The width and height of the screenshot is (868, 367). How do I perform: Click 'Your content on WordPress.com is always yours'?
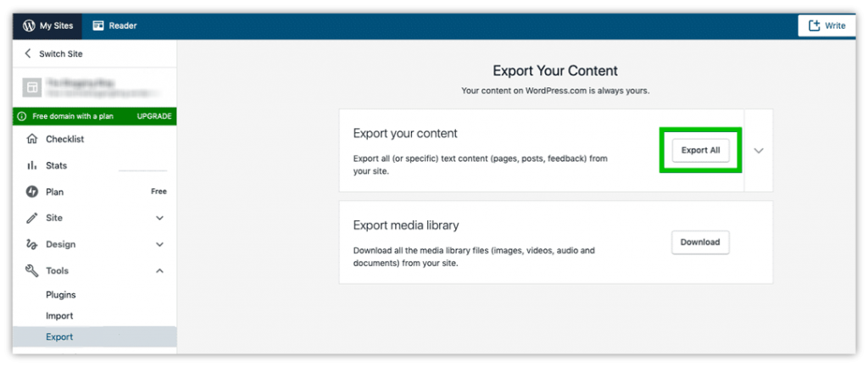[x=555, y=91]
